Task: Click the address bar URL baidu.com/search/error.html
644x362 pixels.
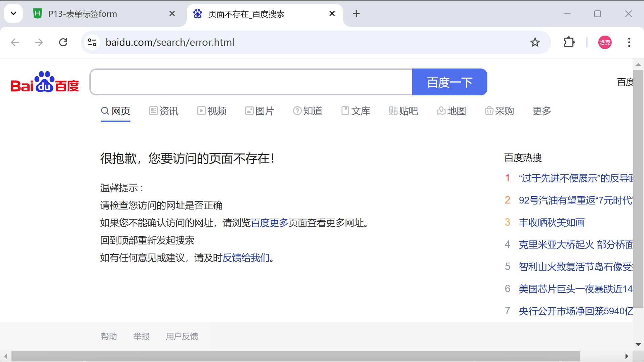Action: coord(170,42)
